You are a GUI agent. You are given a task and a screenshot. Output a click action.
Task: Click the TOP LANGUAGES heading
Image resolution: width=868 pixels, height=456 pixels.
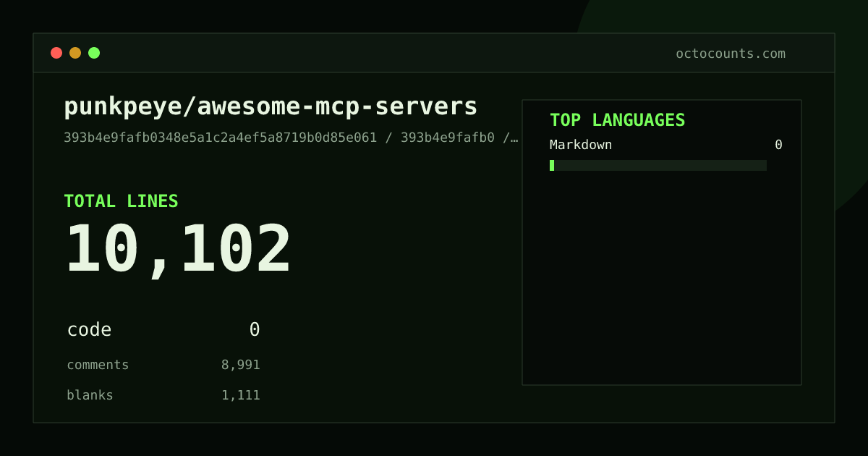coord(618,120)
